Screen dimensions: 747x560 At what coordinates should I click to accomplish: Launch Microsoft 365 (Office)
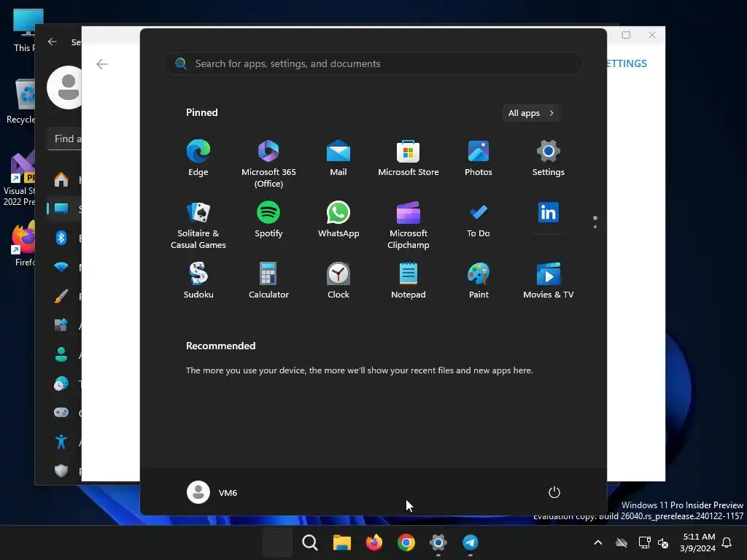[268, 164]
